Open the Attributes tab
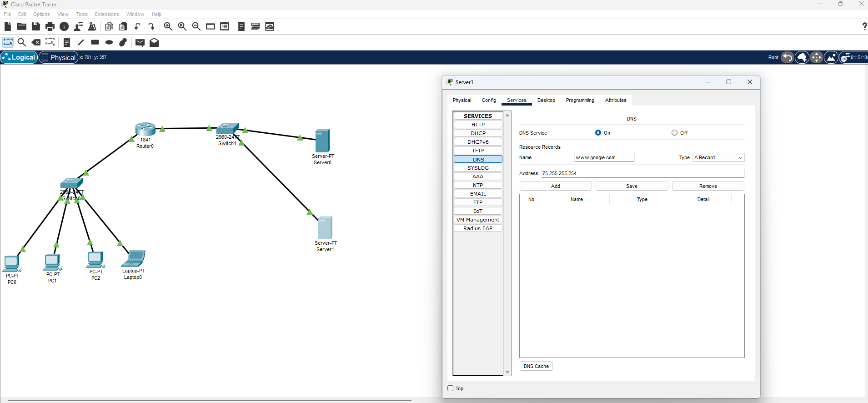Screen dimensions: 868x403 point(616,100)
